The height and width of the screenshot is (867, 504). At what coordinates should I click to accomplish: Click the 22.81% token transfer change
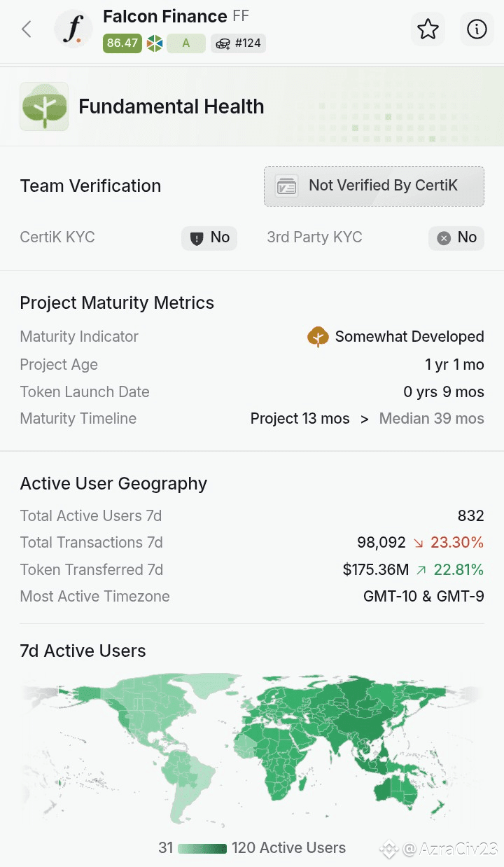[x=449, y=570]
